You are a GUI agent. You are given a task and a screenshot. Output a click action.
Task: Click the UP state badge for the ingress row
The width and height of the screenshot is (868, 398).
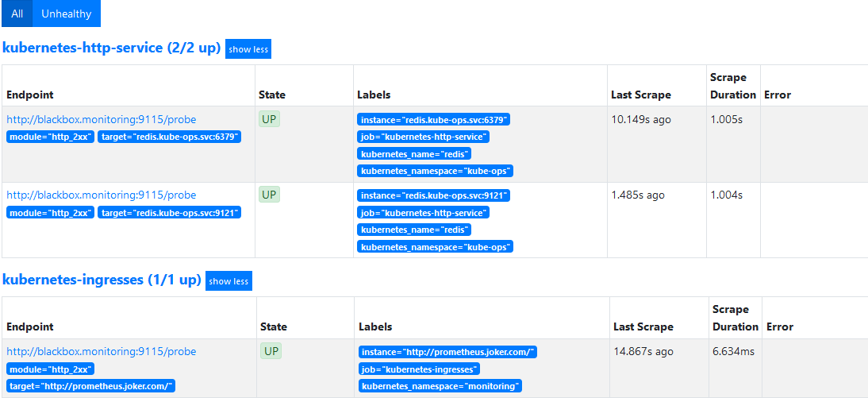[x=271, y=351]
